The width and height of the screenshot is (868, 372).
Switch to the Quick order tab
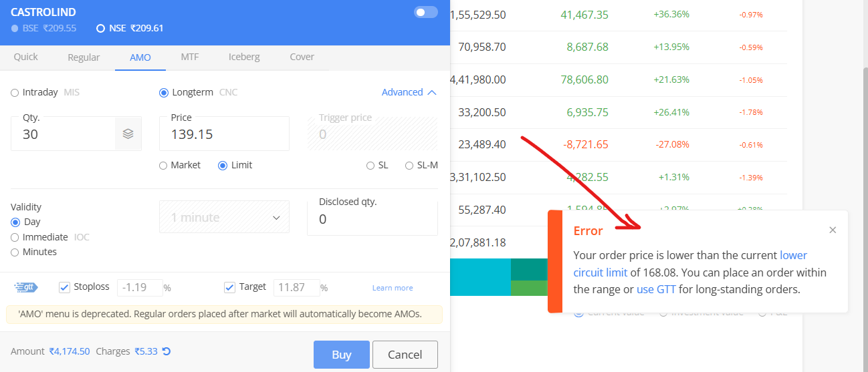[26, 57]
